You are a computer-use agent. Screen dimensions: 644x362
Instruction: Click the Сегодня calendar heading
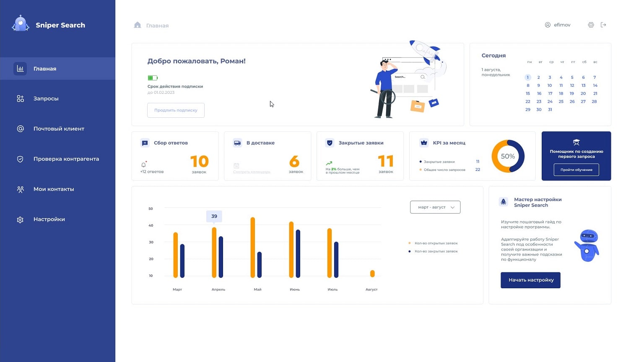click(x=493, y=55)
